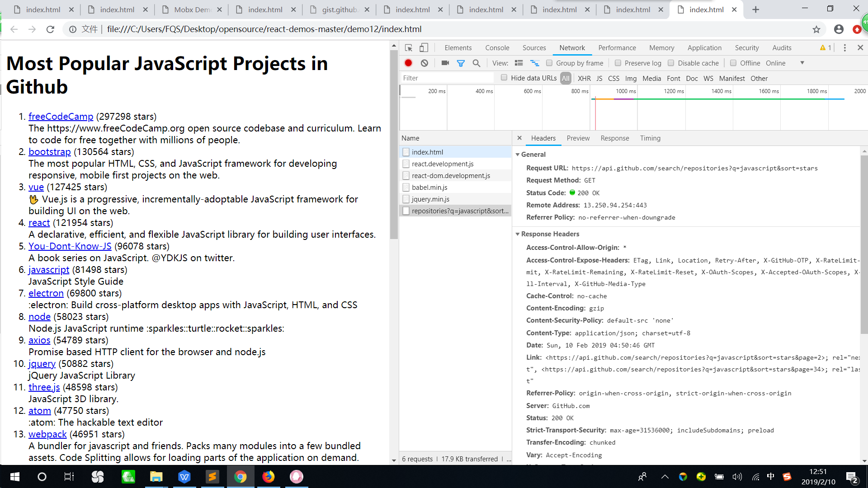Toggle the device toolbar icon
Viewport: 868px width, 488px height.
424,48
